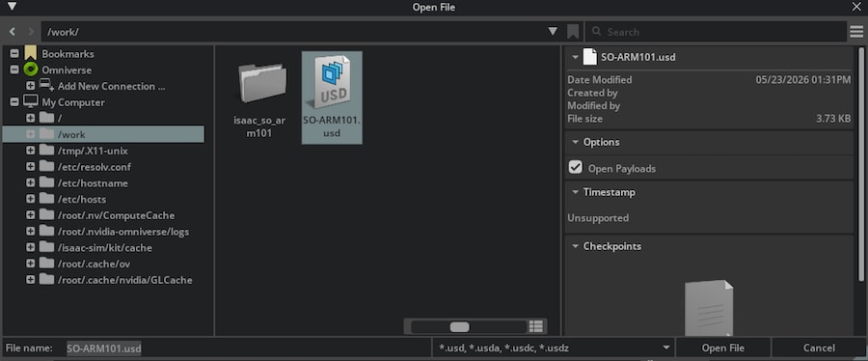Select the /etc/hostname entry
Viewport: 868px width, 361px height.
pyautogui.click(x=93, y=182)
